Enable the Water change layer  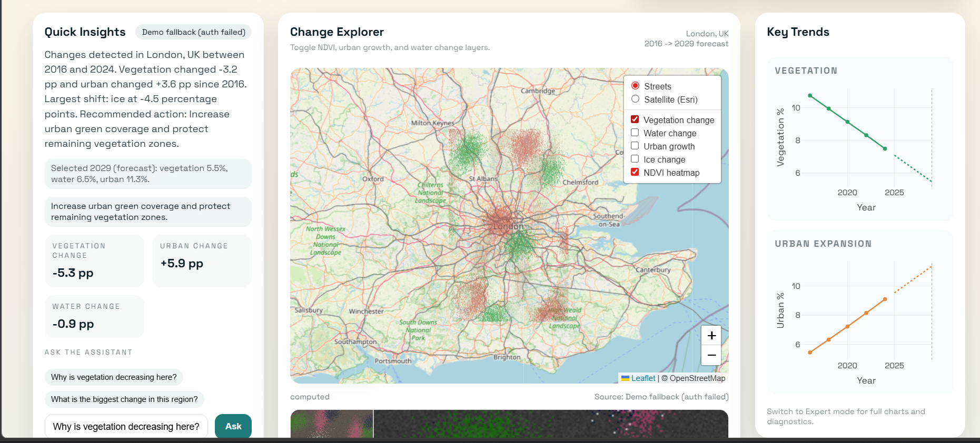[x=635, y=133]
